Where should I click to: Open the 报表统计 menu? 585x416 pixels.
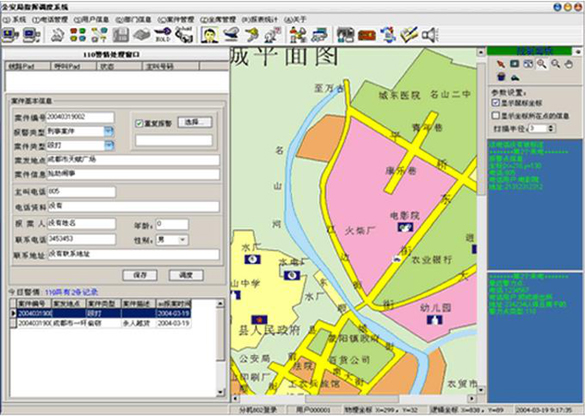[x=260, y=19]
